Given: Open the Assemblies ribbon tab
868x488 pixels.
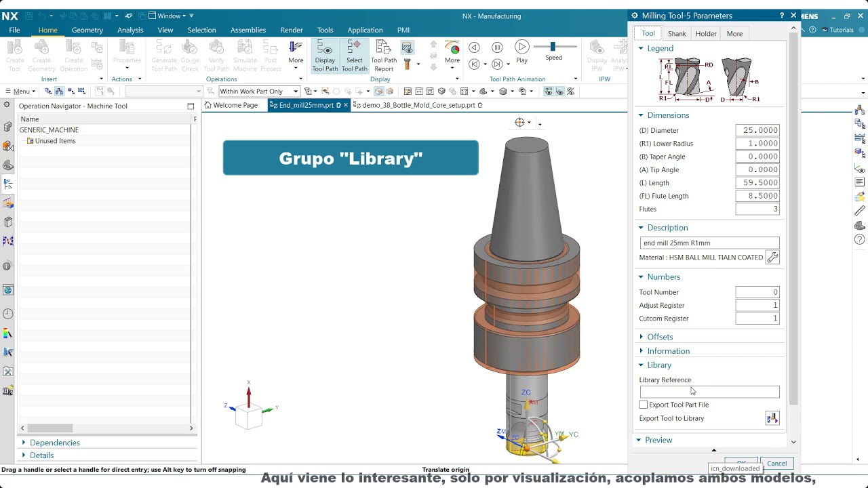Looking at the screenshot, I should (248, 30).
